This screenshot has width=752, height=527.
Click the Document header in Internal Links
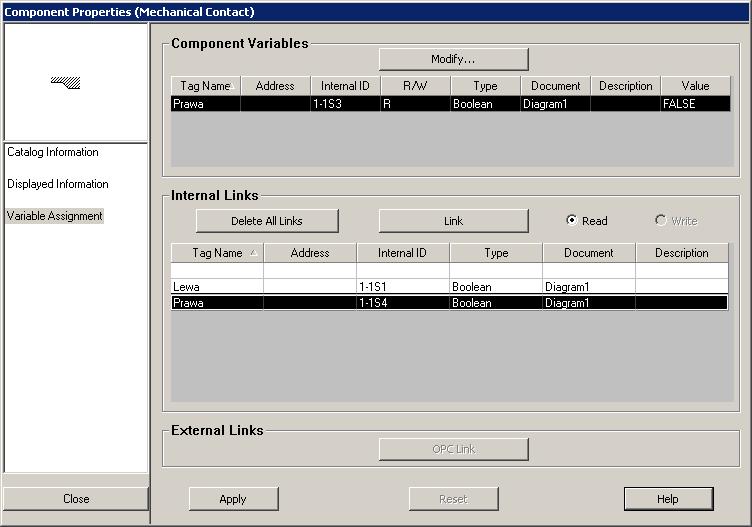click(588, 253)
